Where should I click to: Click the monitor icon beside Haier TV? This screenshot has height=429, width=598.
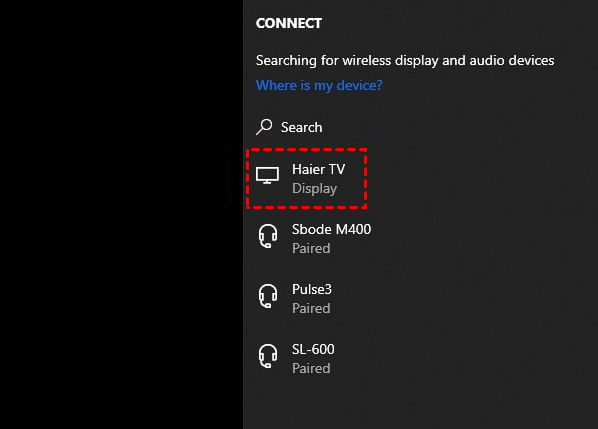tap(267, 176)
